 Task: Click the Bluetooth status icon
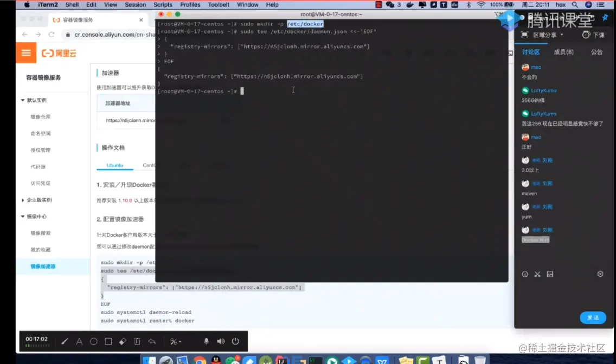pyautogui.click(x=469, y=5)
